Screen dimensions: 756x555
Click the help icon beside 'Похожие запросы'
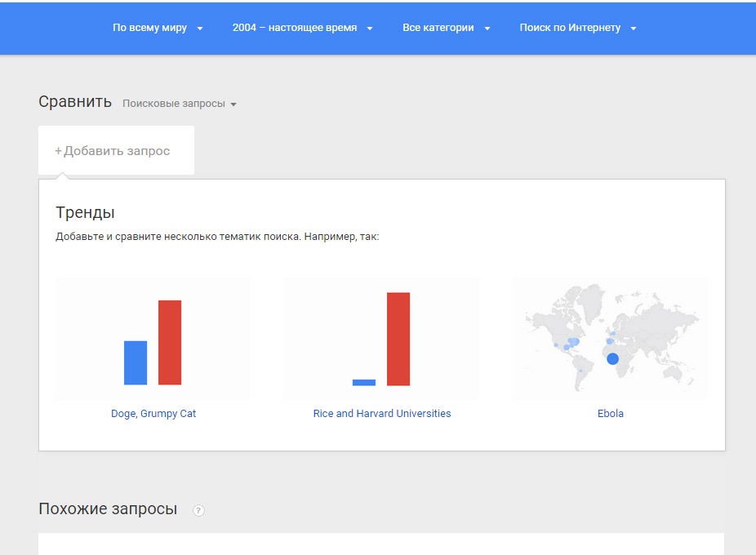(198, 510)
